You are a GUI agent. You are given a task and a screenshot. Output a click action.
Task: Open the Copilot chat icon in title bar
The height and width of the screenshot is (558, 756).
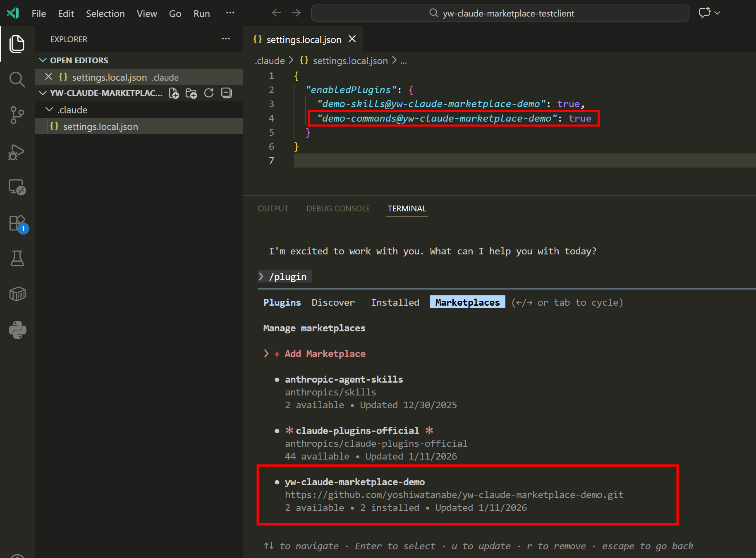(705, 13)
